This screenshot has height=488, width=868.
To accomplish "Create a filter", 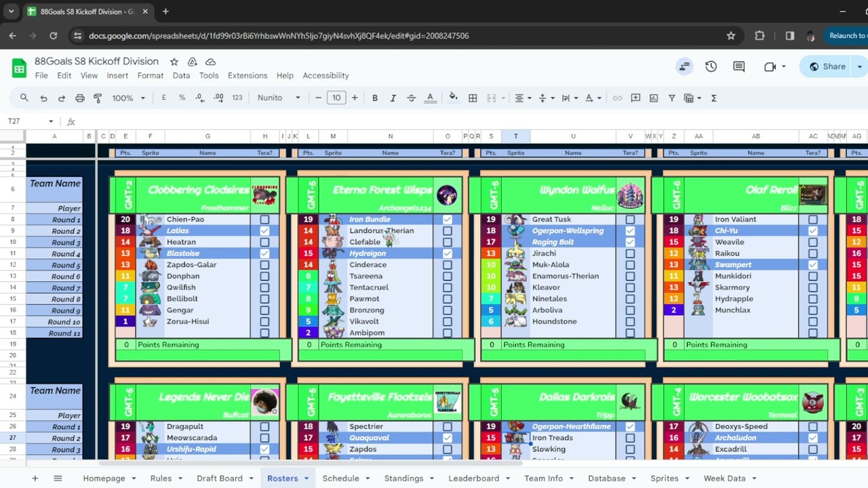I will click(672, 98).
